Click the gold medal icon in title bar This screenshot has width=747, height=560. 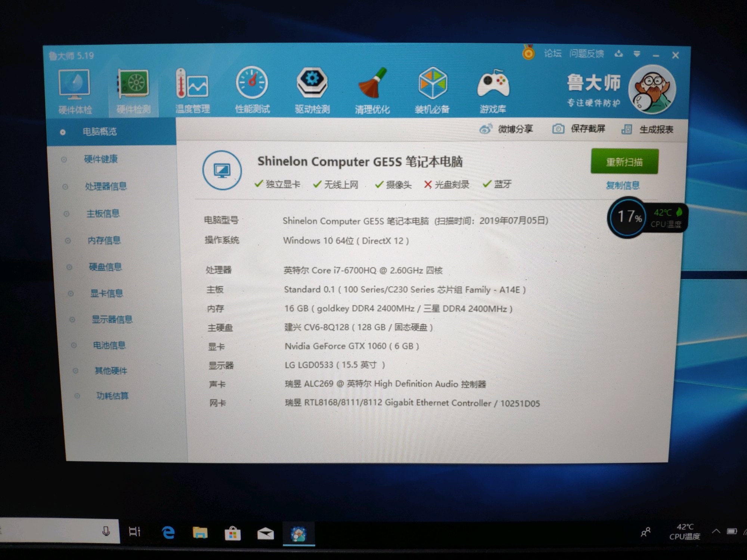[528, 53]
